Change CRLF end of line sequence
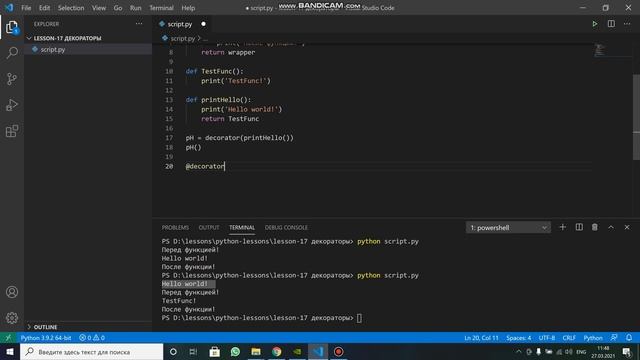Image resolution: width=640 pixels, height=360 pixels. (x=569, y=338)
